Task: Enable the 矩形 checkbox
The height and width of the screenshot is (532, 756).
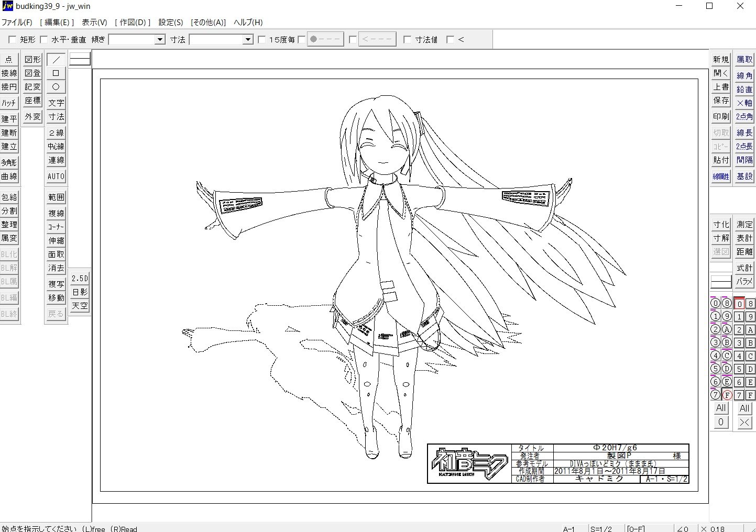Action: [12, 40]
